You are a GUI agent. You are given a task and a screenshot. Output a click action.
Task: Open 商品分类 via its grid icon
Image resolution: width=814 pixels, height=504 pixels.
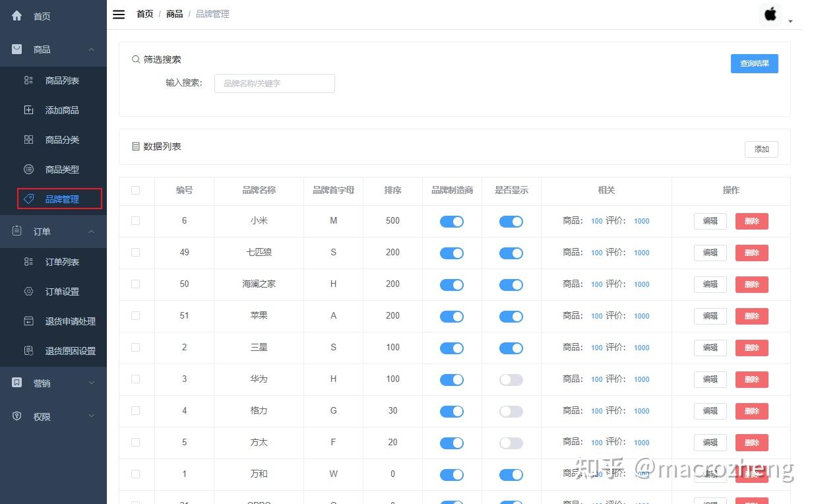pyautogui.click(x=28, y=139)
